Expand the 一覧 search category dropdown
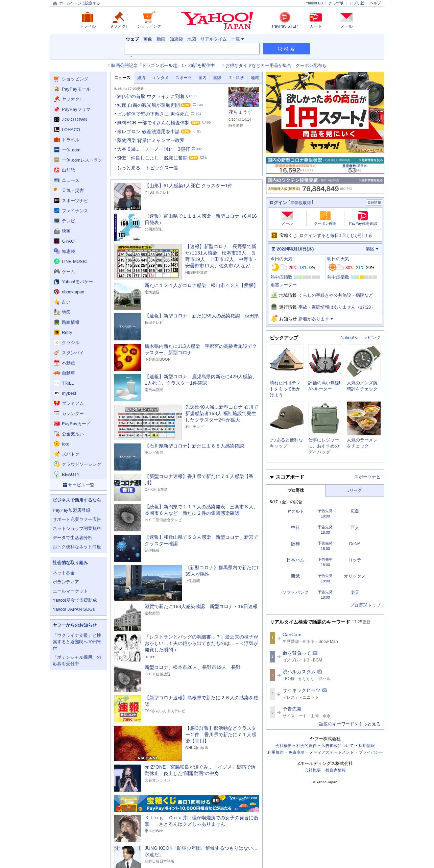The height and width of the screenshot is (868, 434). point(237,39)
